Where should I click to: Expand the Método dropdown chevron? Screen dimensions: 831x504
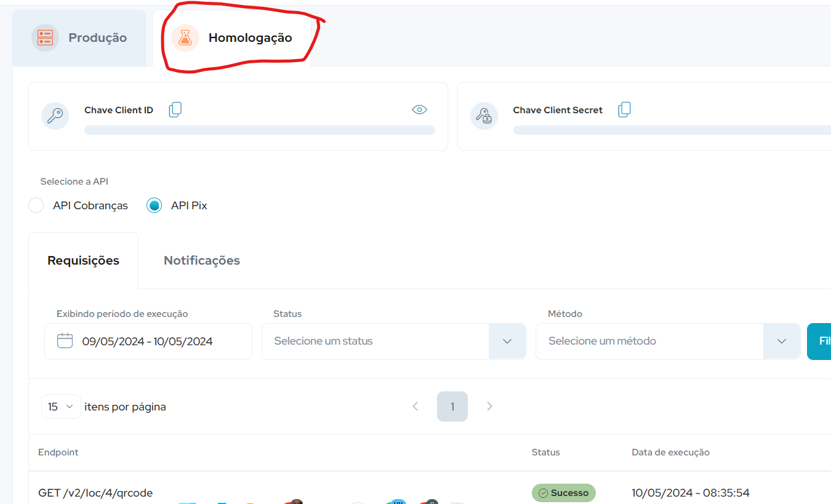click(x=782, y=341)
